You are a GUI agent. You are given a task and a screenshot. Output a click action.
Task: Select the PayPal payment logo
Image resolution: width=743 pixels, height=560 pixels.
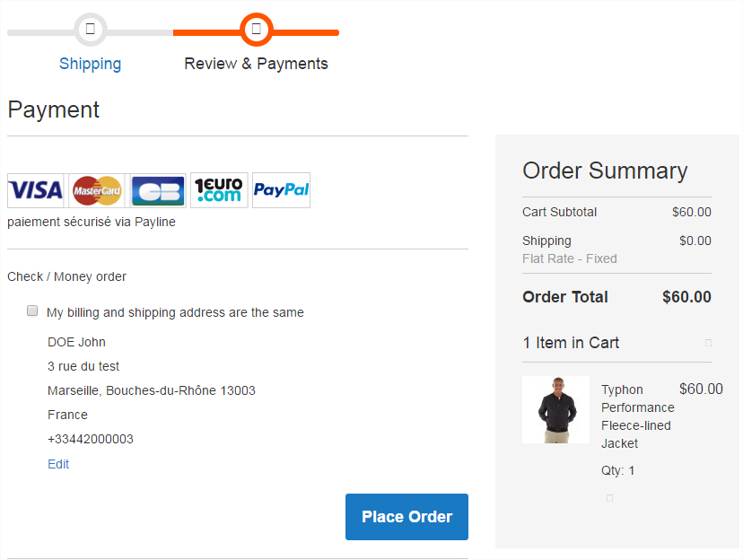tap(281, 190)
